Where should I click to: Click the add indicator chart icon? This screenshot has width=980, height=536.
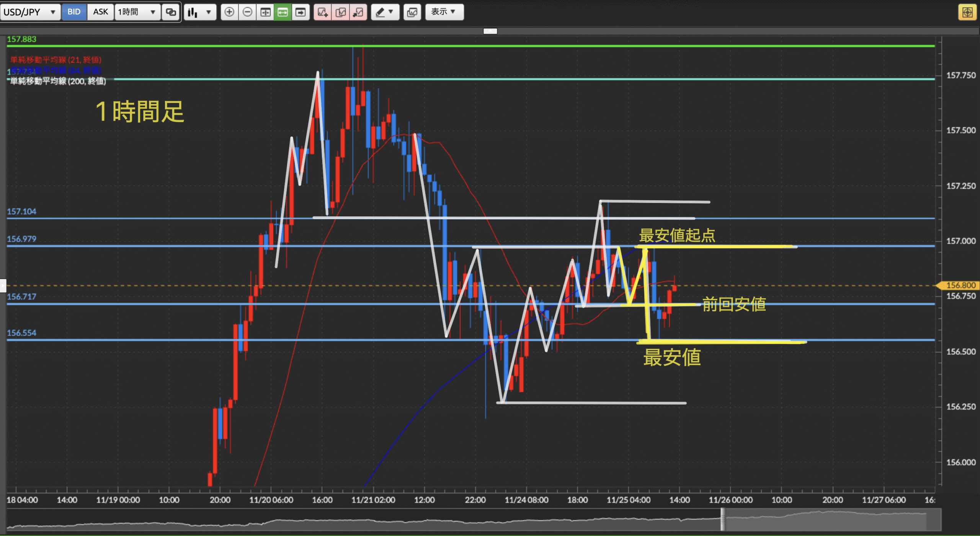pos(322,12)
